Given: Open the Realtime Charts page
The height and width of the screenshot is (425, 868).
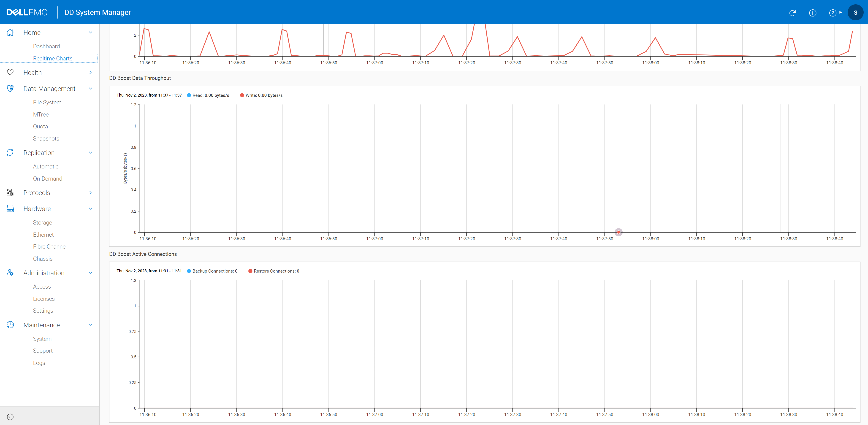Looking at the screenshot, I should 53,58.
